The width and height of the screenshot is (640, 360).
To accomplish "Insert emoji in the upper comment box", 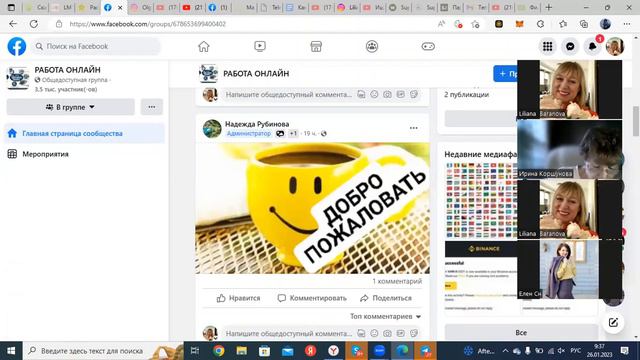I will coord(374,95).
